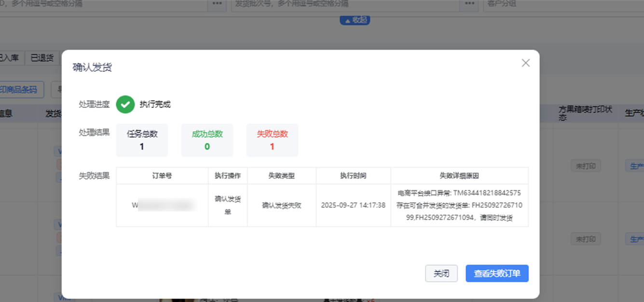
Task: Click the failed order number cell
Action: point(162,205)
